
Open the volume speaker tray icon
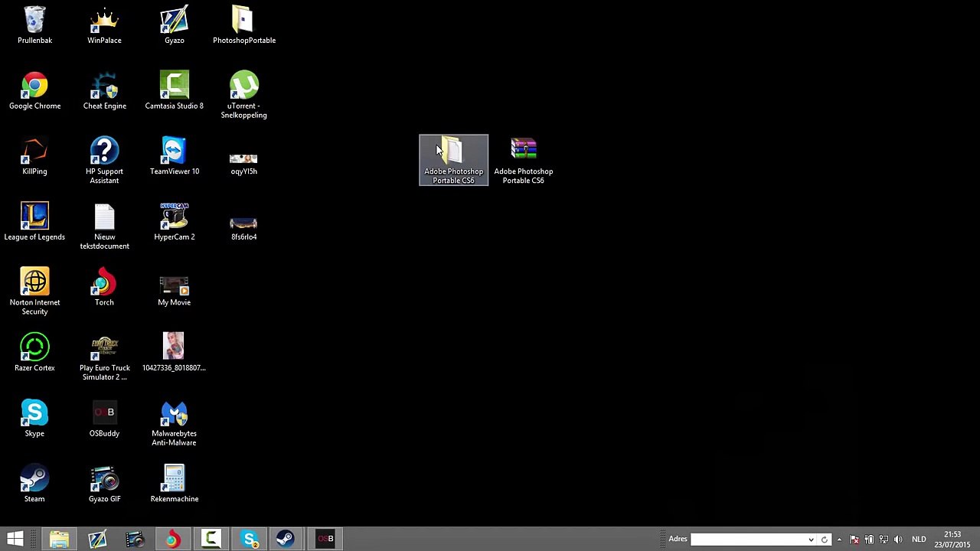898,540
